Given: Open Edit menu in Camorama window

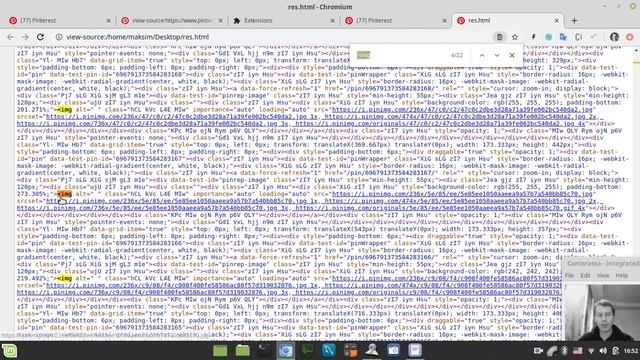Looking at the screenshot, I should pyautogui.click(x=585, y=276).
